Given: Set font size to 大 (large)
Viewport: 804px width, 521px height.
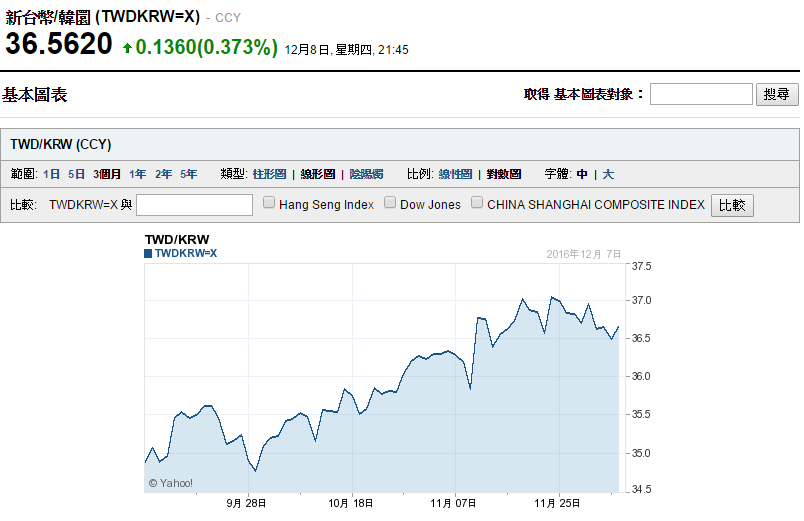Looking at the screenshot, I should (608, 174).
